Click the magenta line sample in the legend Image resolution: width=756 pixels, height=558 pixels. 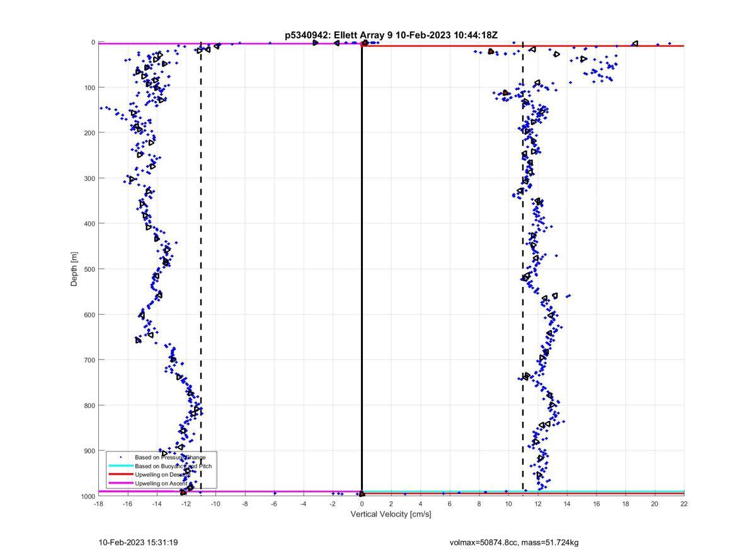tap(120, 484)
